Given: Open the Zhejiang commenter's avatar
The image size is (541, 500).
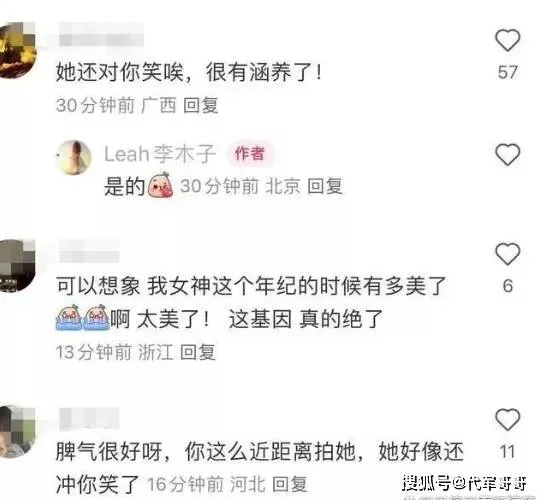Looking at the screenshot, I should [17, 266].
